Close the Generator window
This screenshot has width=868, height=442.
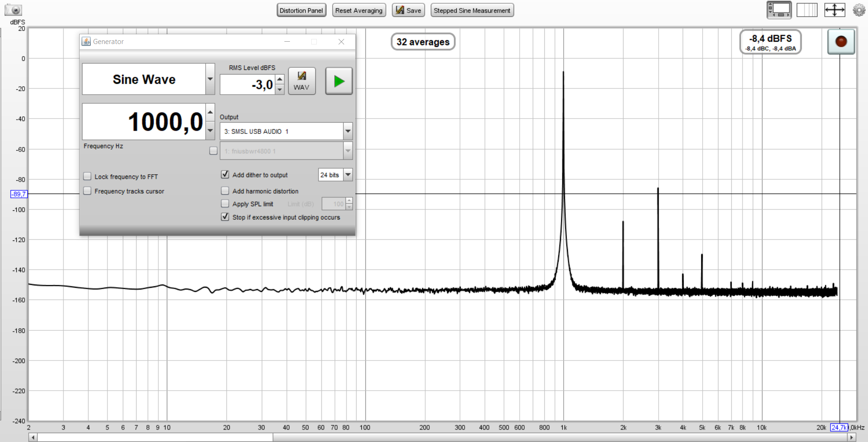coord(341,42)
